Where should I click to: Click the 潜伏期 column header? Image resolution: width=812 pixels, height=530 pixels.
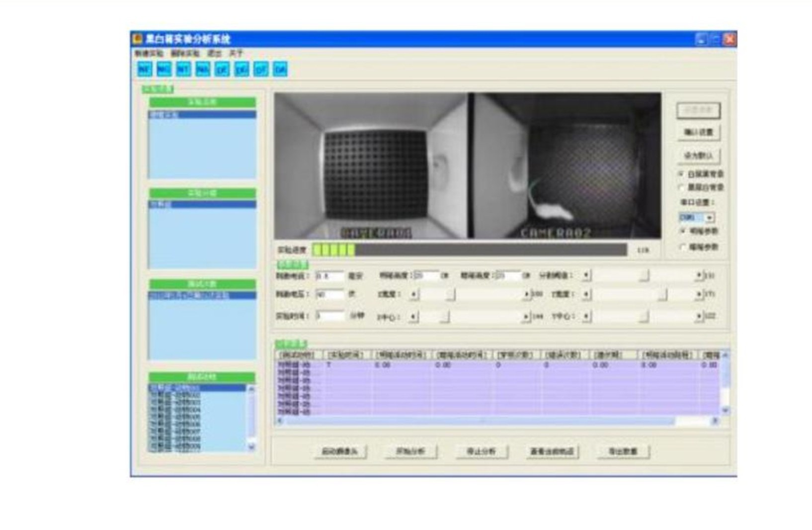613,355
